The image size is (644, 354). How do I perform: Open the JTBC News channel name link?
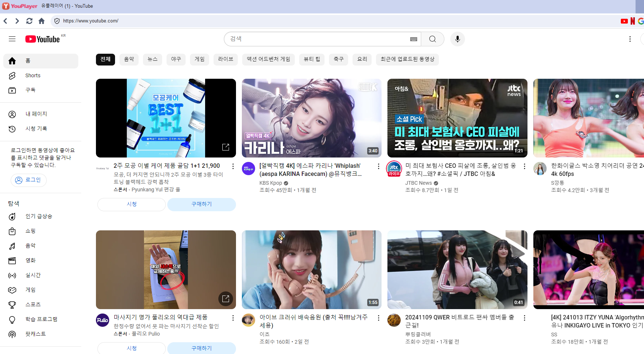(x=418, y=183)
